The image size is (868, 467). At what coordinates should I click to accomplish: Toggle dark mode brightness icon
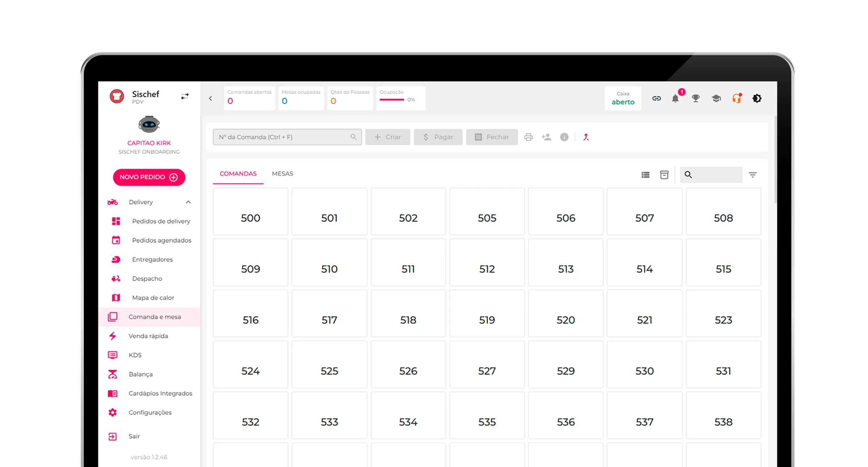click(x=757, y=98)
